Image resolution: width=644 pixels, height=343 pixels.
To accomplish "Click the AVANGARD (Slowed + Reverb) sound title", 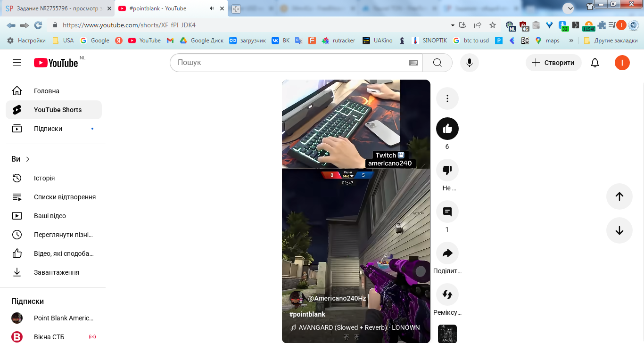I will point(359,327).
